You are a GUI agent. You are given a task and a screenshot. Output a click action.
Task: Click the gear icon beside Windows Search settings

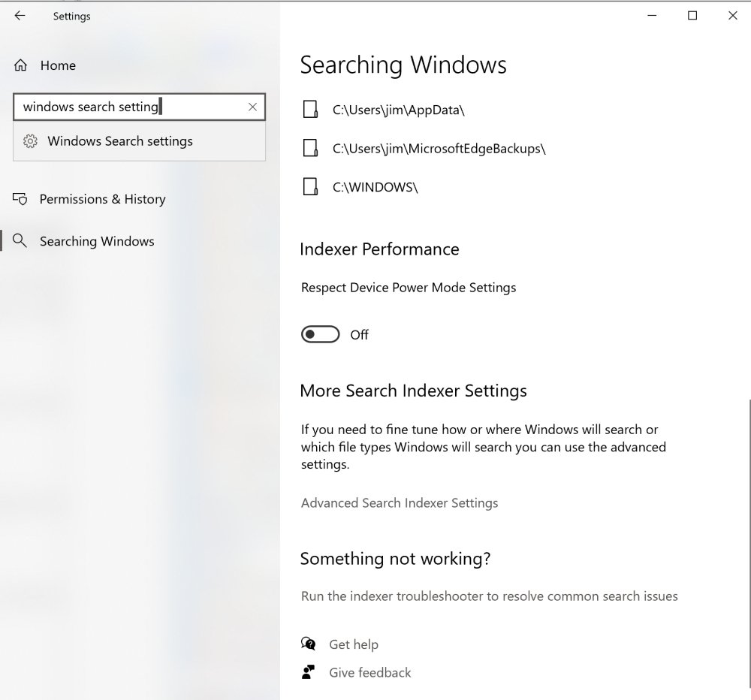[30, 141]
